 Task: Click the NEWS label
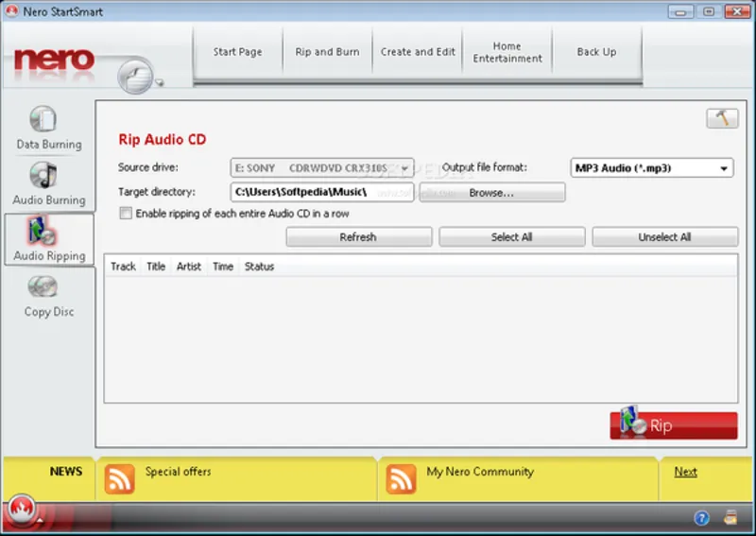click(x=66, y=472)
